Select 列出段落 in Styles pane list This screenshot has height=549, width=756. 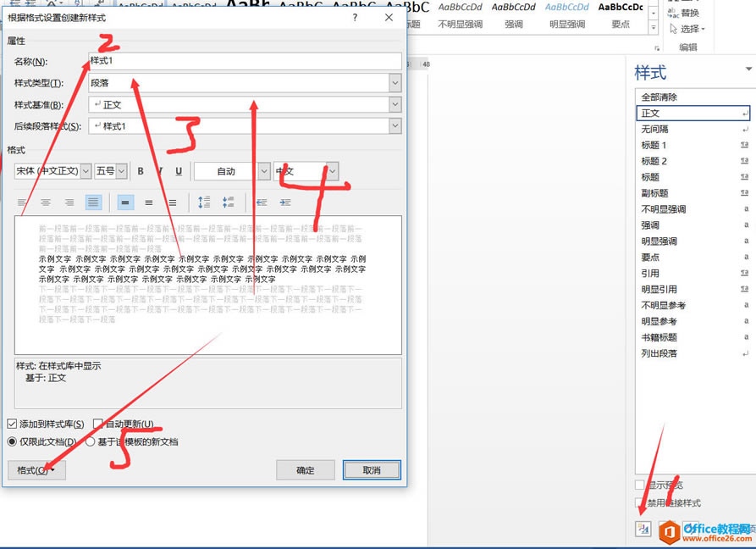(x=693, y=353)
